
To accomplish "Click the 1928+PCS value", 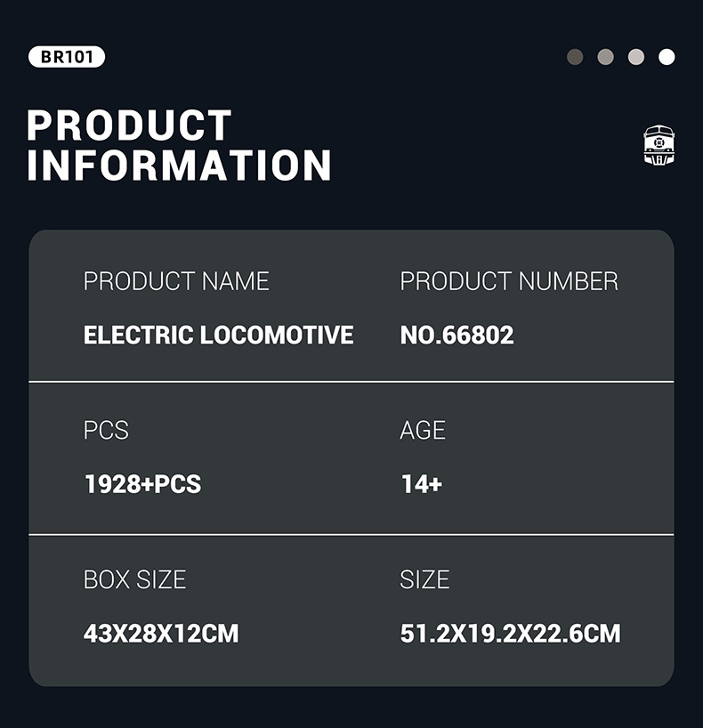I will (142, 484).
